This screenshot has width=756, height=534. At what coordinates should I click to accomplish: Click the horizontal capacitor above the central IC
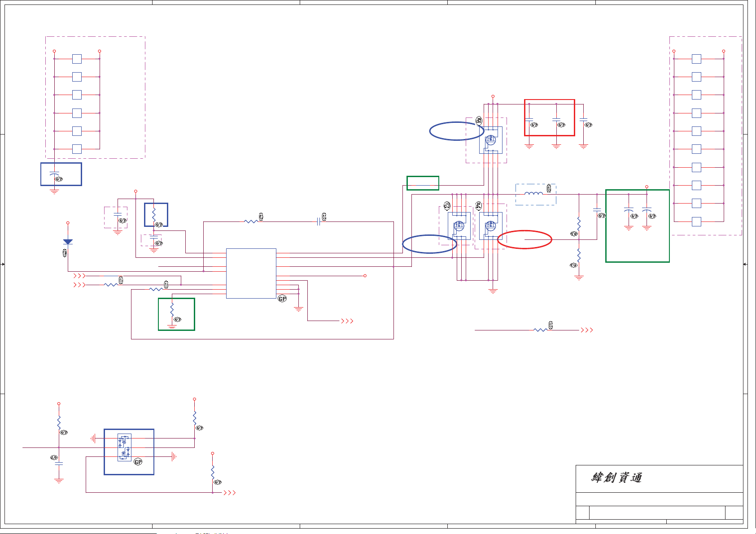click(319, 221)
